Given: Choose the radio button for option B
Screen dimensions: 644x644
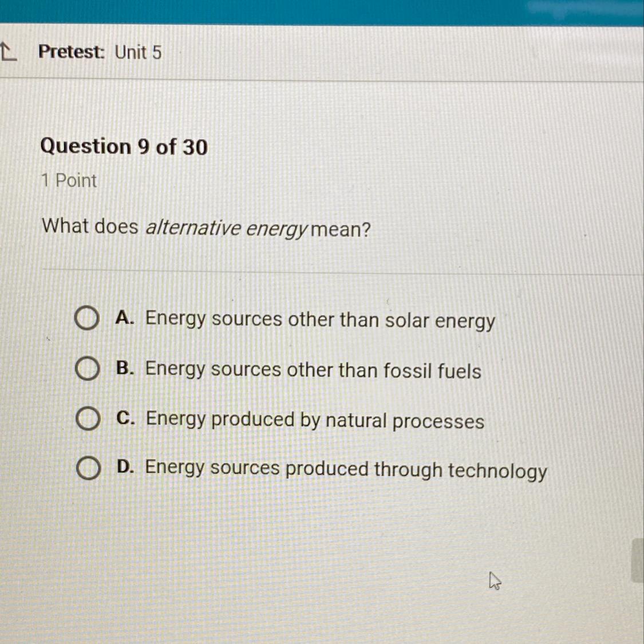Looking at the screenshot, I should coord(87,369).
